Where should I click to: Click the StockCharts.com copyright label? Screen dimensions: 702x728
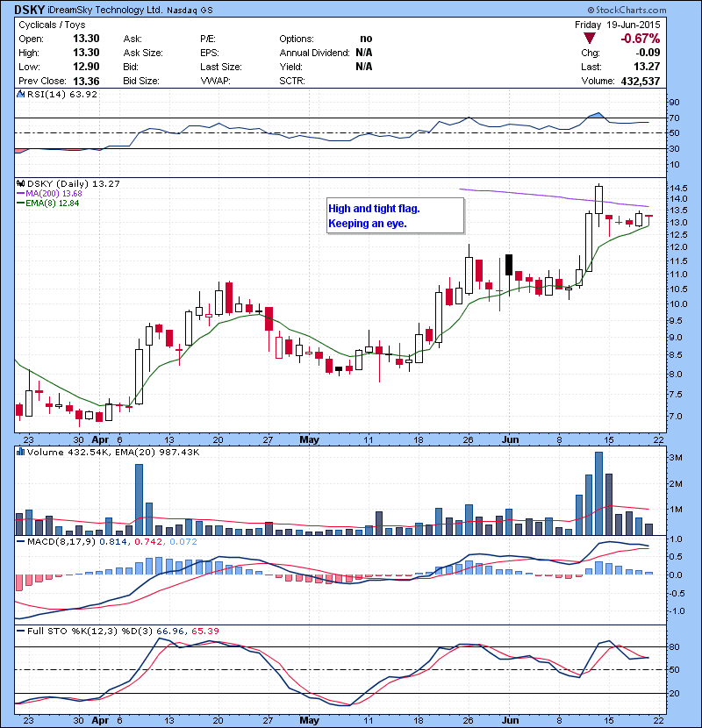pos(627,10)
